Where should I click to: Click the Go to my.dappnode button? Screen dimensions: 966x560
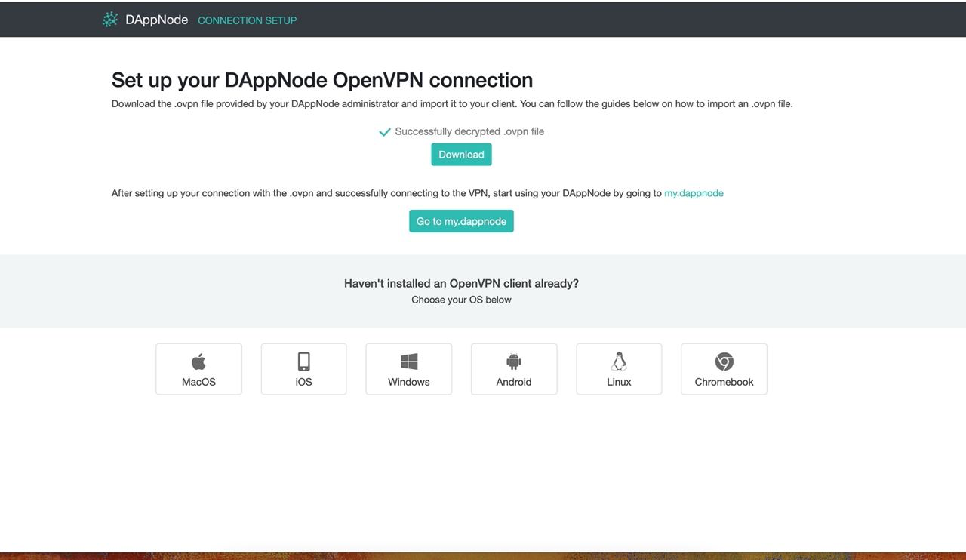[x=461, y=221]
